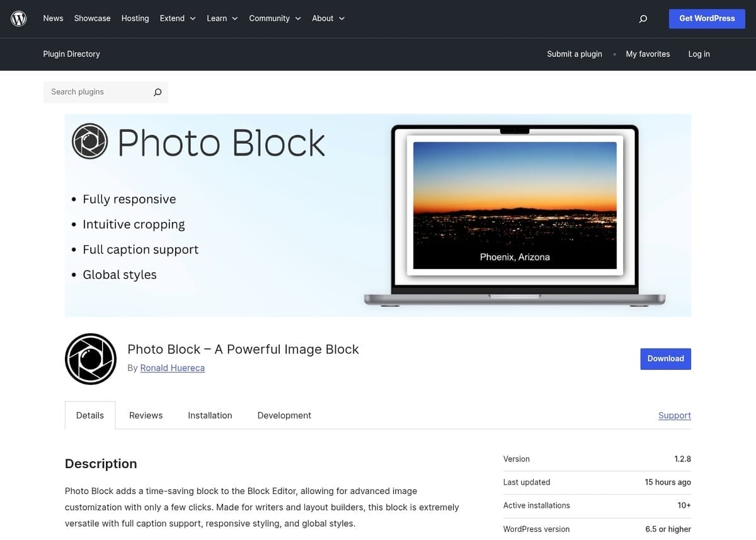756x540 pixels.
Task: Expand the Extend dropdown menu
Action: (x=178, y=18)
